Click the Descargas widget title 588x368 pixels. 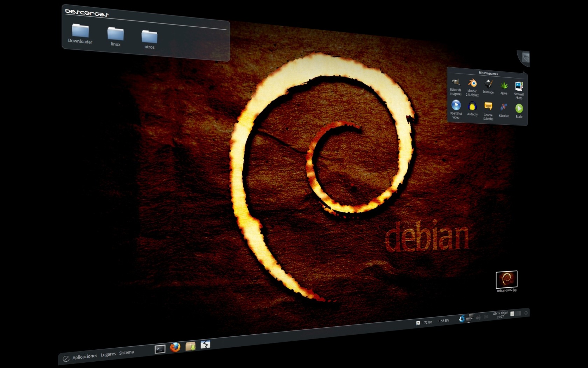(x=86, y=13)
